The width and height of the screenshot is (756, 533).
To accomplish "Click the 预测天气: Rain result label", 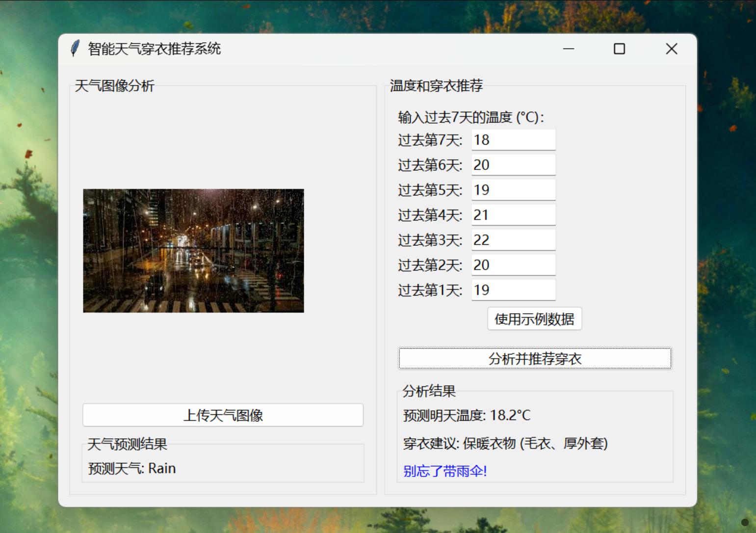I will (x=132, y=469).
